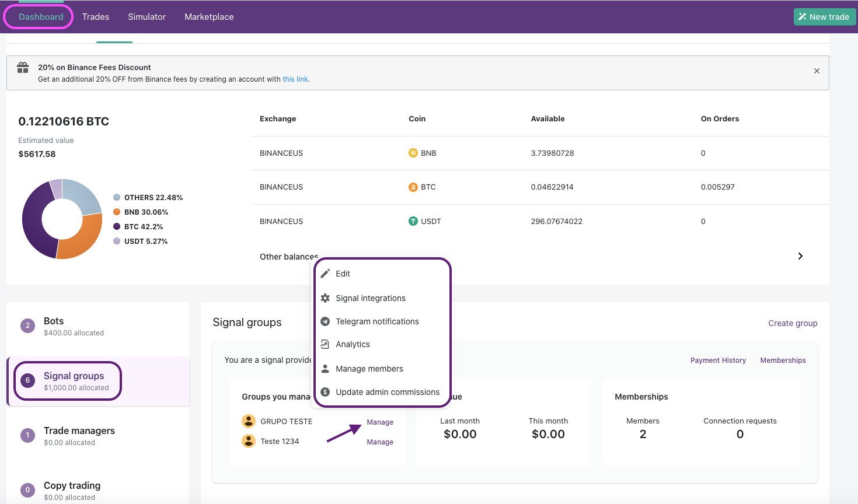Switch to the Trades tab

click(96, 17)
